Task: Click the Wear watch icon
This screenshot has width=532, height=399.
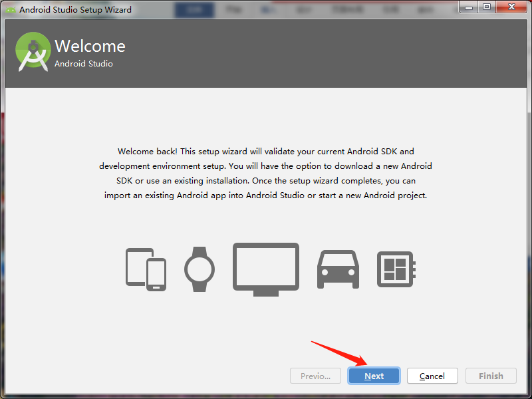Action: [199, 269]
